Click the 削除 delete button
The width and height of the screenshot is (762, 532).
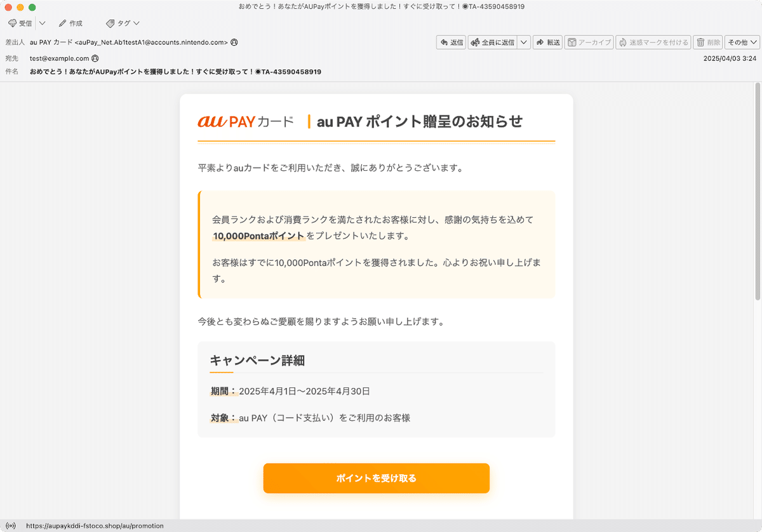[708, 43]
